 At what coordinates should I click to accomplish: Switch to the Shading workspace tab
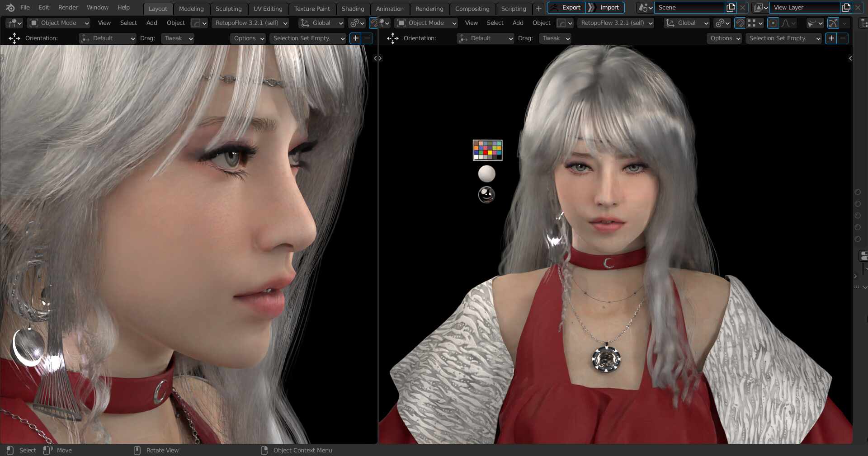[x=353, y=9]
